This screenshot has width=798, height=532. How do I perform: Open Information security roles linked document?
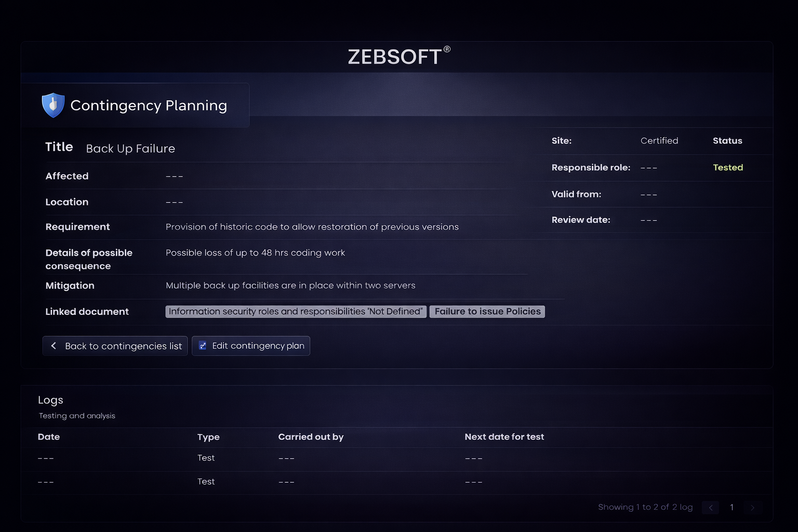[296, 311]
